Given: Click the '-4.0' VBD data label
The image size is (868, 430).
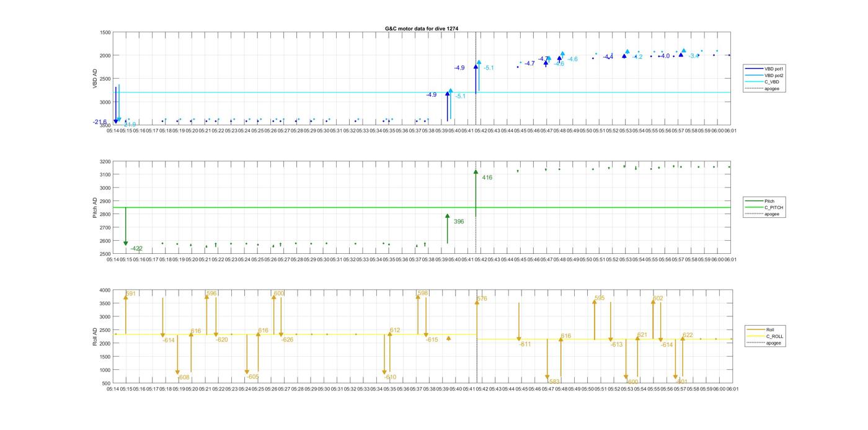Looking at the screenshot, I should click(x=663, y=56).
